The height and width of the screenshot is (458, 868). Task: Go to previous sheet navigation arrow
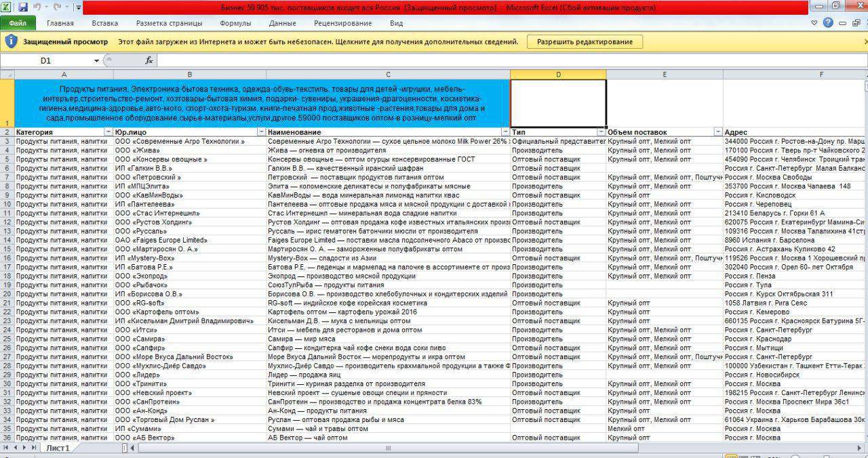pyautogui.click(x=15, y=448)
